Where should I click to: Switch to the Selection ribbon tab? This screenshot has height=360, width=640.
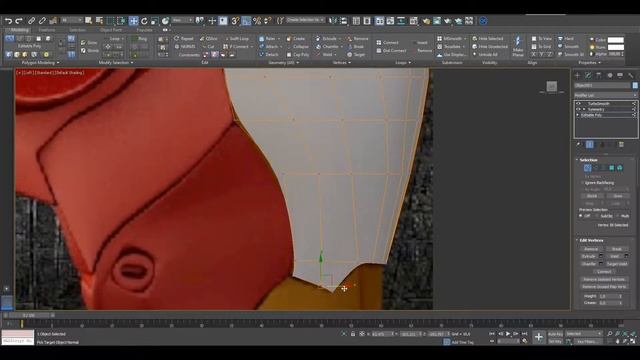tap(77, 30)
